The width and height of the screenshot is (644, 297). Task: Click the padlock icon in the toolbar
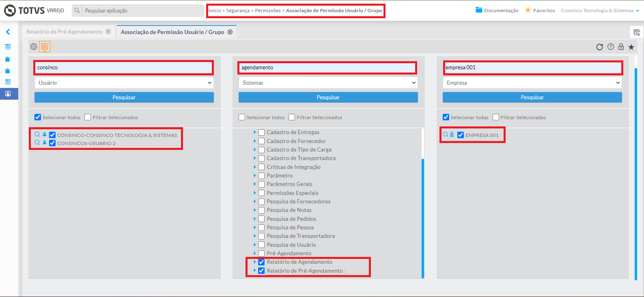[621, 47]
